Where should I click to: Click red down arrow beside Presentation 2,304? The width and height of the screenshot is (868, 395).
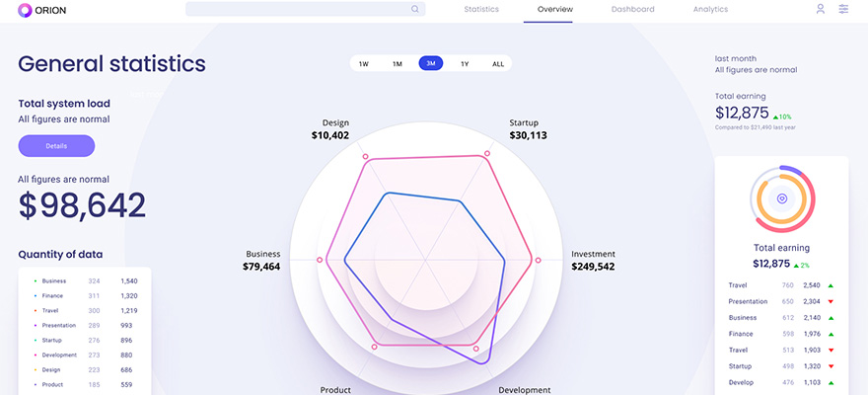coord(832,301)
